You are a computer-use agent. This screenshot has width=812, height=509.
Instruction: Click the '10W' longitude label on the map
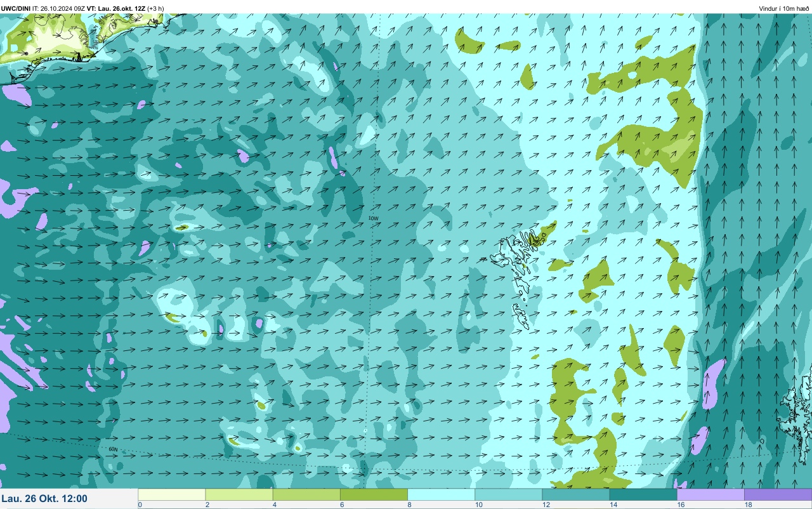pyautogui.click(x=374, y=218)
